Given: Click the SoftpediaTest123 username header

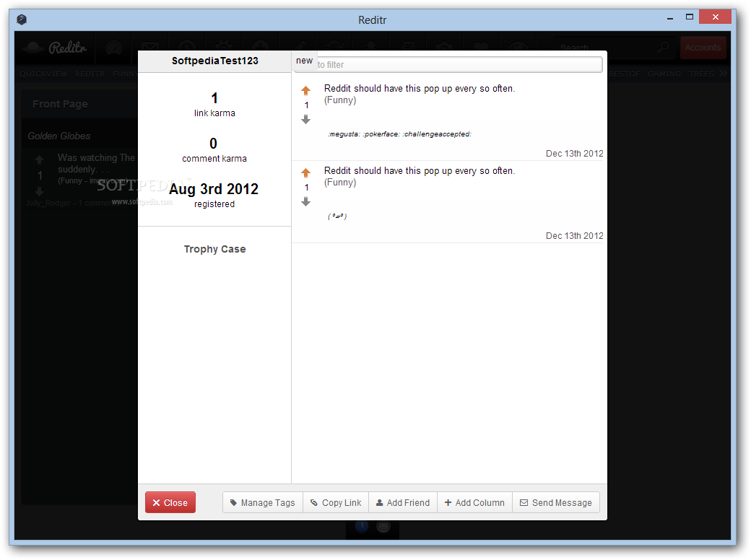Looking at the screenshot, I should 214,61.
